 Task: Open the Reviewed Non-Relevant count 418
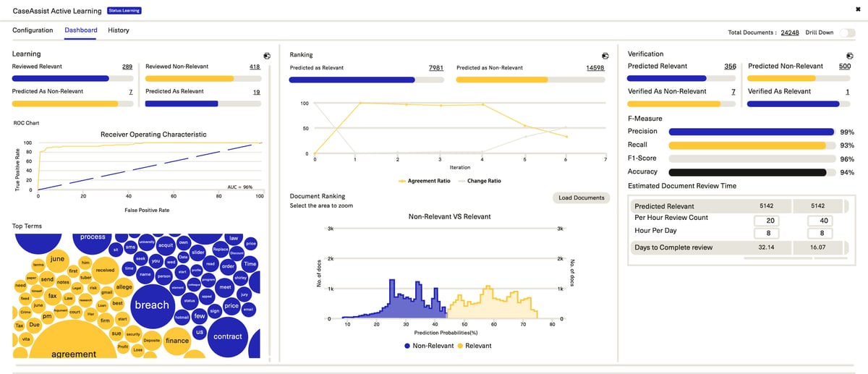coord(255,67)
